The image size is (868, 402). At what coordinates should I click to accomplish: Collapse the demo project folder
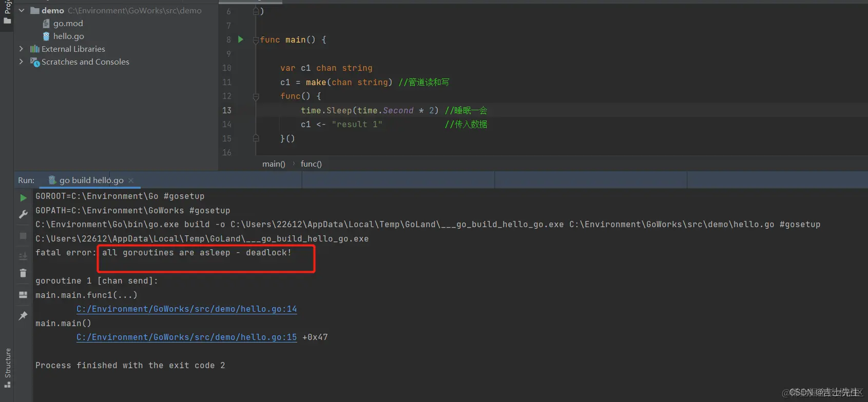point(22,11)
